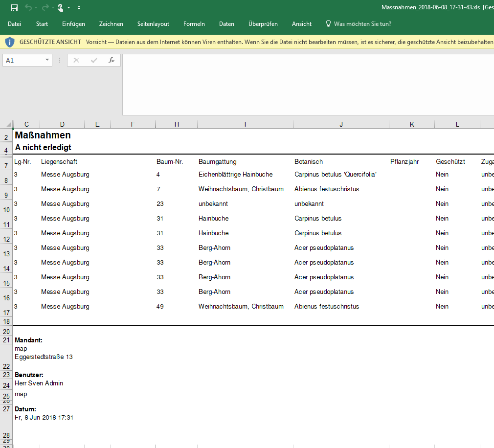Open the Customize Quick Access Toolbar dropdown

click(79, 8)
